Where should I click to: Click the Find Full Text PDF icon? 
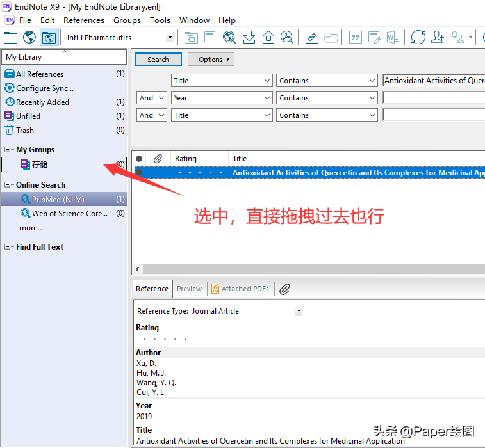[x=287, y=38]
